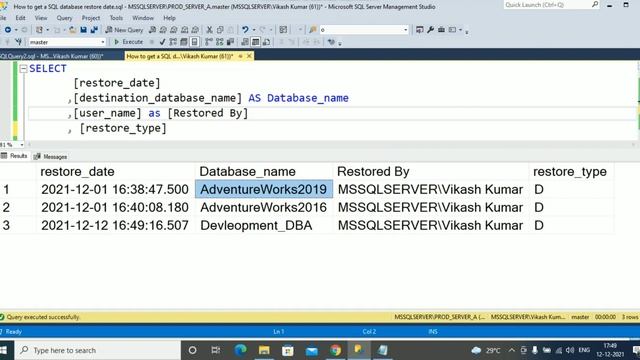Open the View menu
Screen dimensions: 640x360
click(41, 18)
